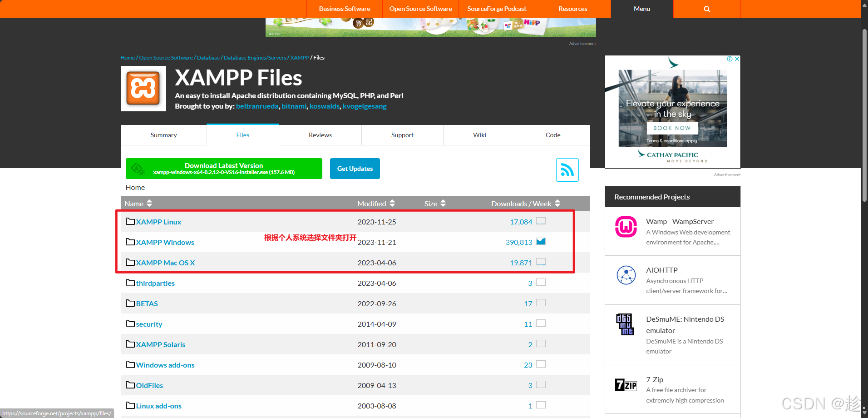Click the Windows add-ons folder icon
Viewport: 868px width, 418px height.
(130, 364)
